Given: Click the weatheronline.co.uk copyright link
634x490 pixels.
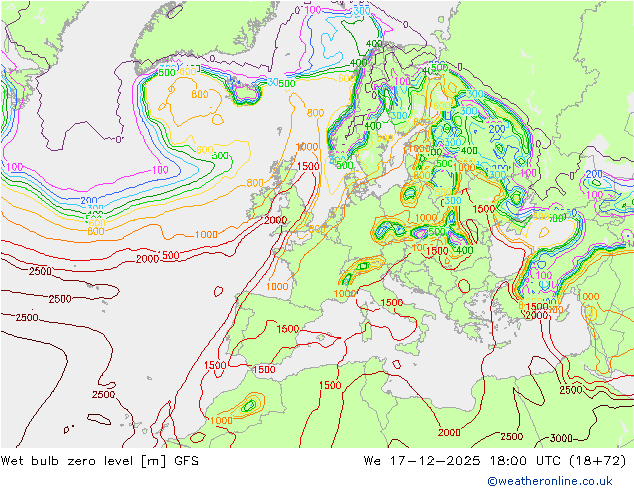Looking at the screenshot, I should [x=550, y=481].
